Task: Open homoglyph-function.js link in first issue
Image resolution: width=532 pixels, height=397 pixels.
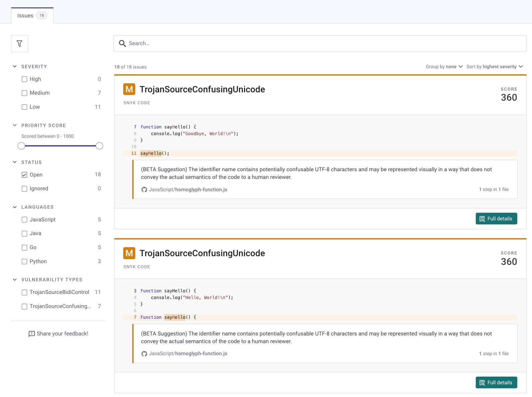Action: tap(188, 190)
